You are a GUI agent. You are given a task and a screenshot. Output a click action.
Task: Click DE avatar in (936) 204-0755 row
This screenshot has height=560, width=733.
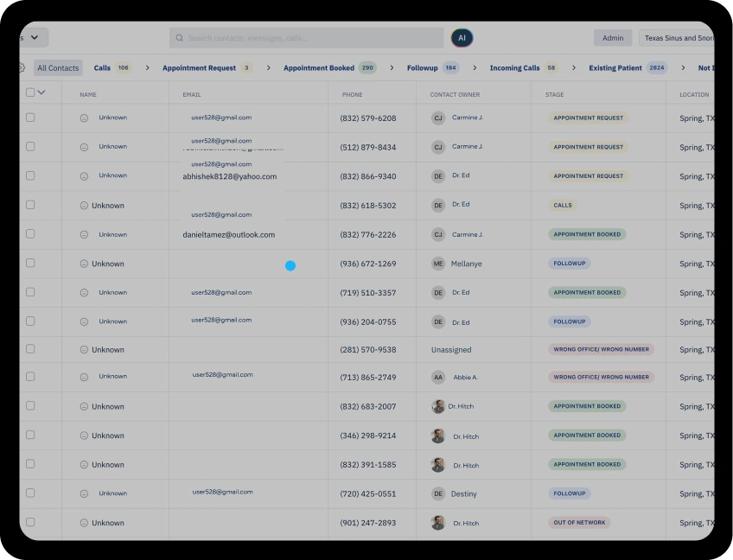coord(438,321)
